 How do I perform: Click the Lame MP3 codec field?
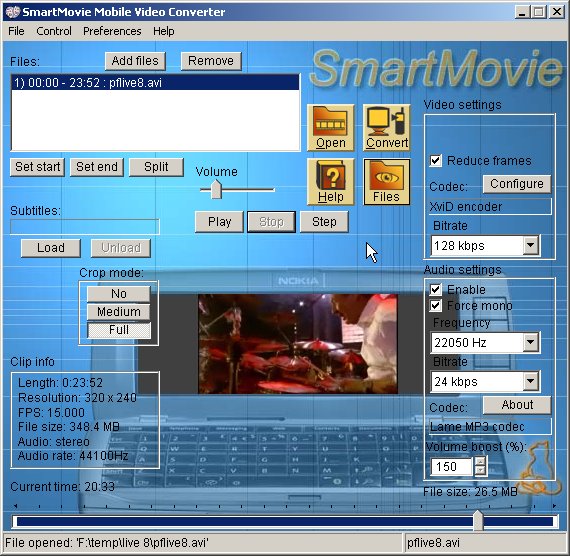(x=490, y=427)
